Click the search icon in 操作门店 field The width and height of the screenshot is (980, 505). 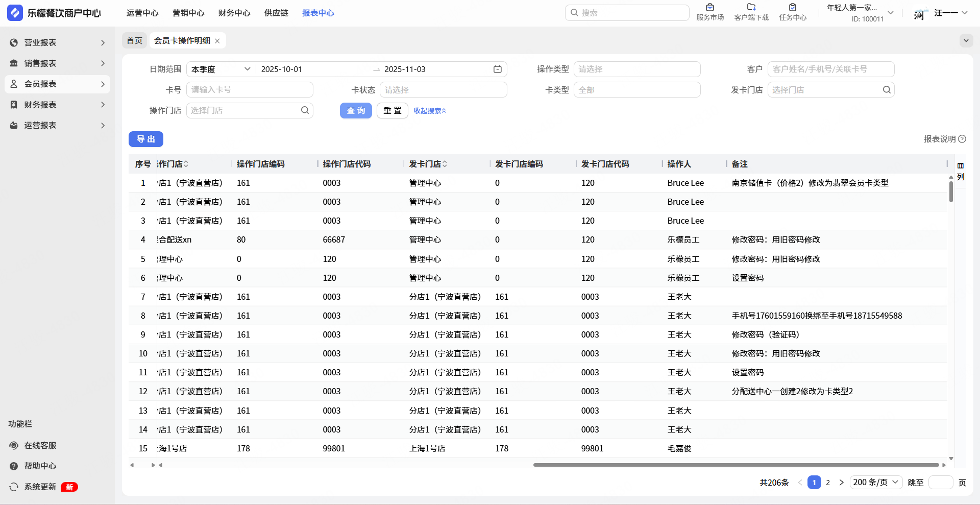click(305, 110)
